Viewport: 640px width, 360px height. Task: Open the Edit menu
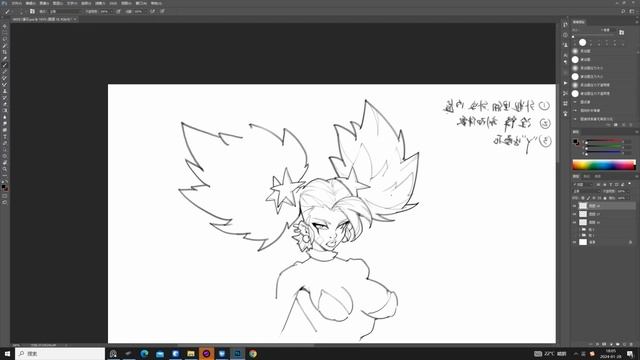point(31,3)
